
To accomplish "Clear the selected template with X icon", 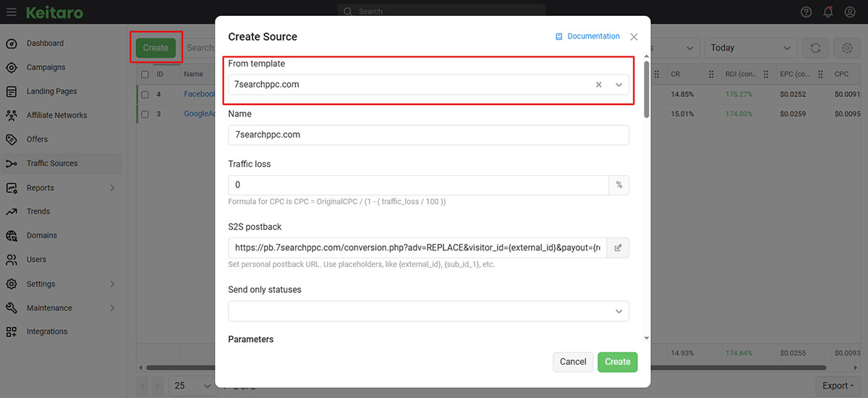I will (599, 85).
